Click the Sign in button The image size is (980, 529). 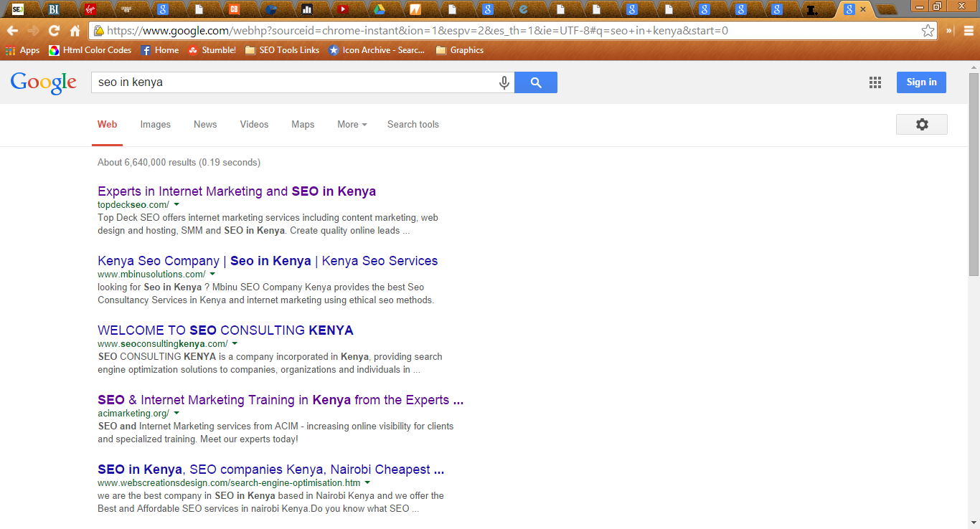click(x=921, y=82)
